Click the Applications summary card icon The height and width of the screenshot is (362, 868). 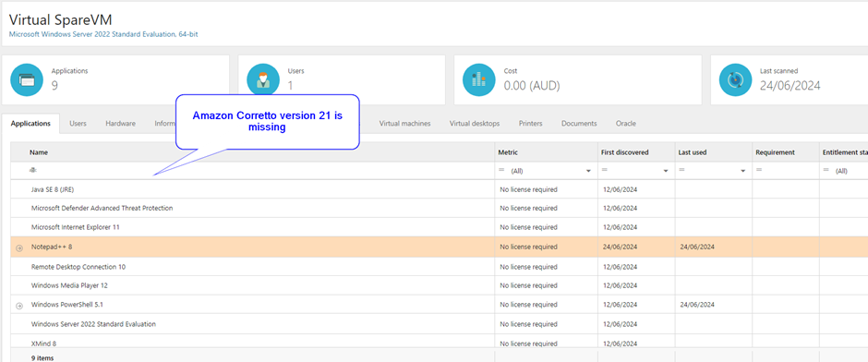[27, 79]
